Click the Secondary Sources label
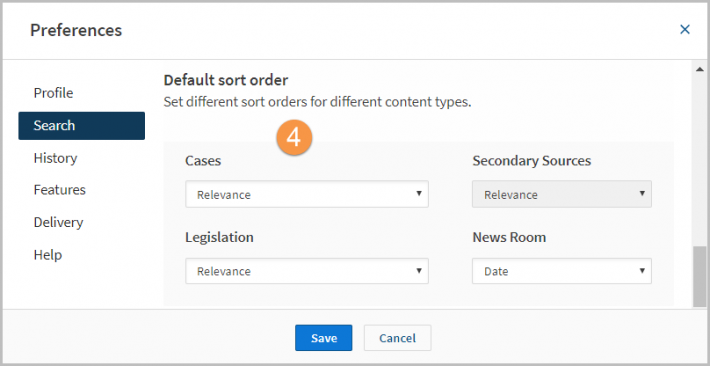 (532, 161)
